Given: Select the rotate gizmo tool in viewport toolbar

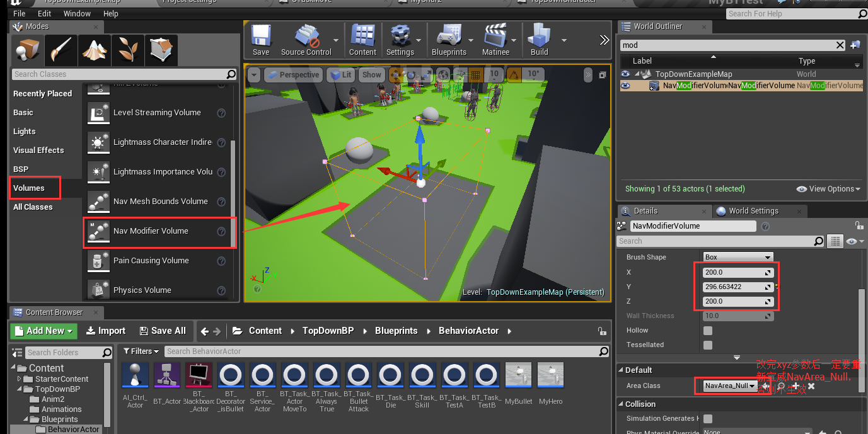Looking at the screenshot, I should click(411, 74).
